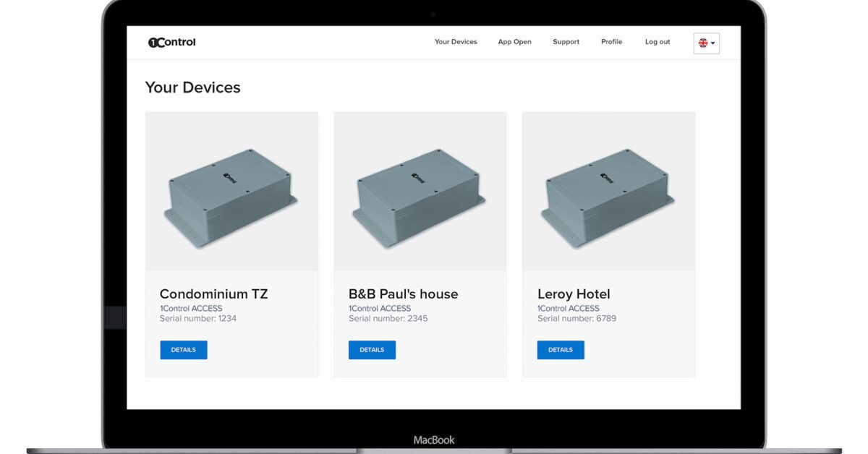868x454 pixels.
Task: Select the Leroy Hotel device image
Action: [x=608, y=192]
